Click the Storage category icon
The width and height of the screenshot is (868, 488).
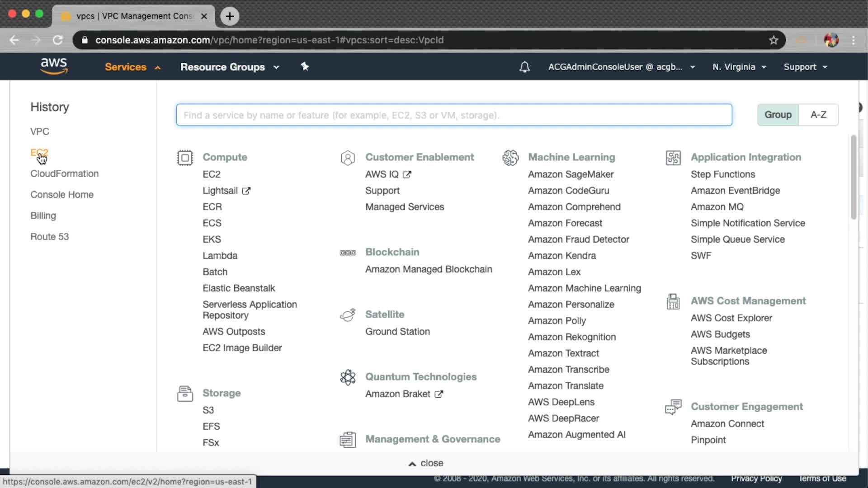click(185, 394)
